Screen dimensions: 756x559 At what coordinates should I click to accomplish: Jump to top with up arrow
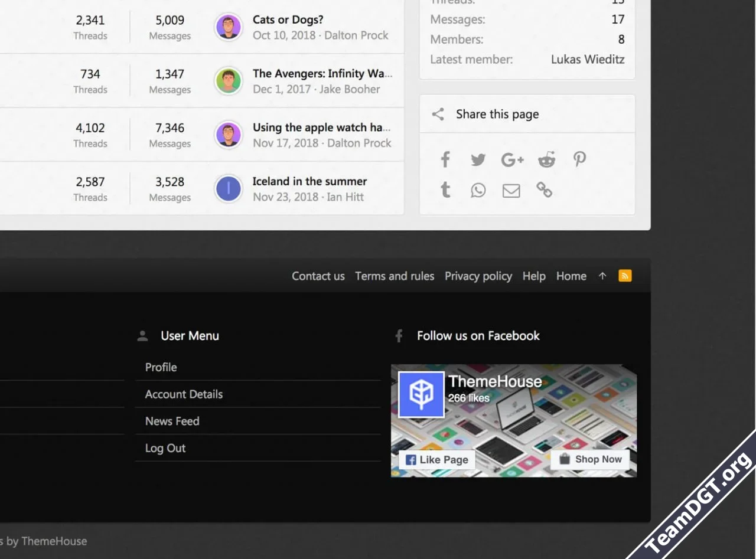click(x=602, y=276)
